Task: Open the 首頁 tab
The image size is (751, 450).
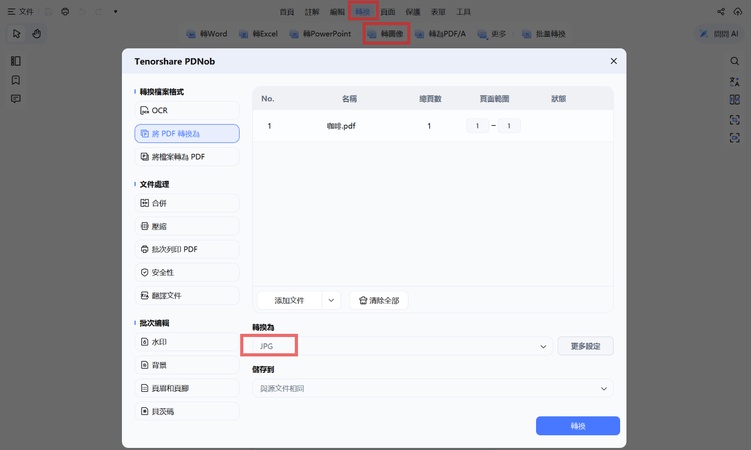Action: tap(287, 12)
